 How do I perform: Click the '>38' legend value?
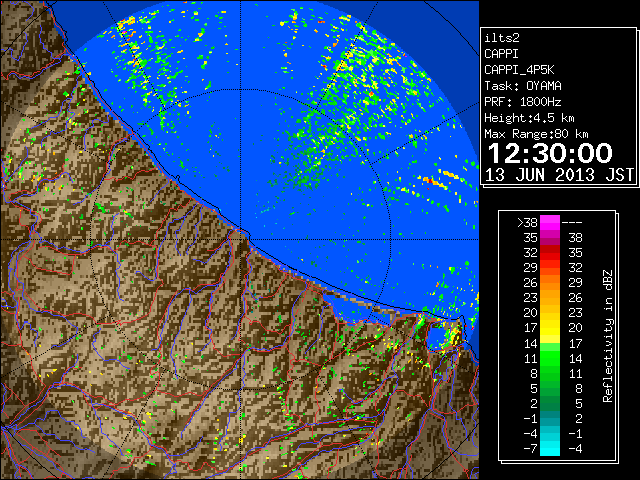527,223
